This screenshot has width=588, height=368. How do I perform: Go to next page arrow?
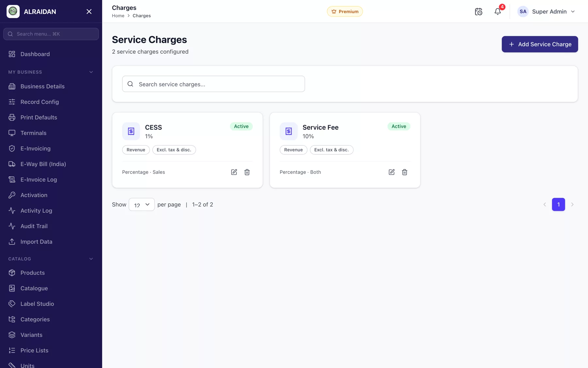coord(572,204)
